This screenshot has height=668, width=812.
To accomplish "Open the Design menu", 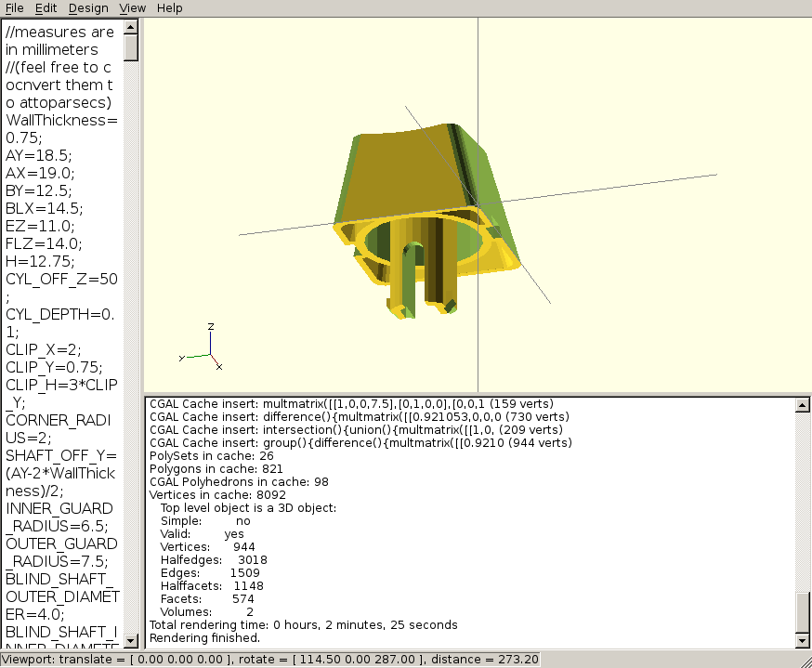I will [x=88, y=8].
